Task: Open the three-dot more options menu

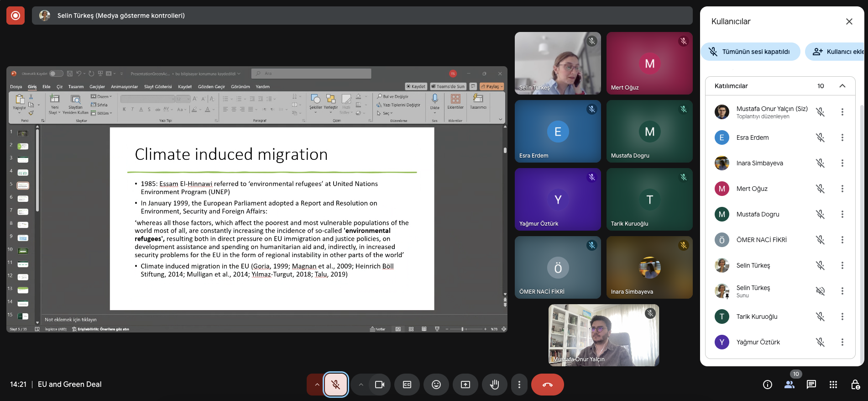Action: [519, 385]
